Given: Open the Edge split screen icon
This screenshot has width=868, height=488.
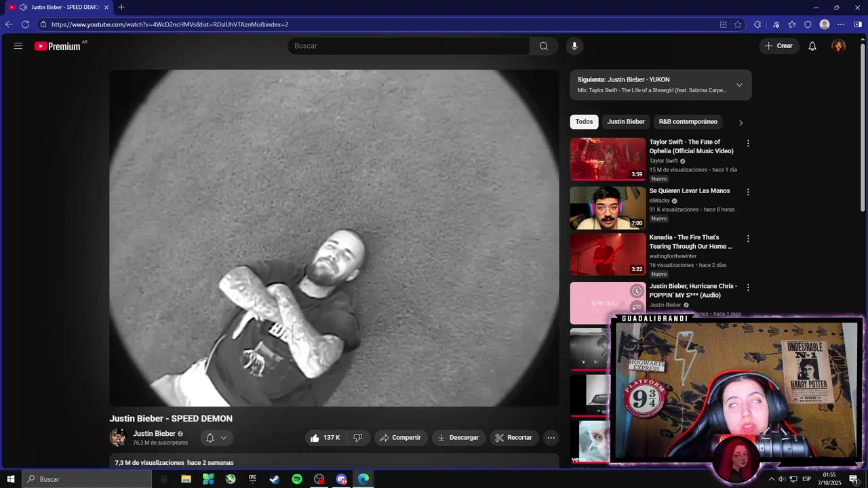Looking at the screenshot, I should (x=723, y=24).
